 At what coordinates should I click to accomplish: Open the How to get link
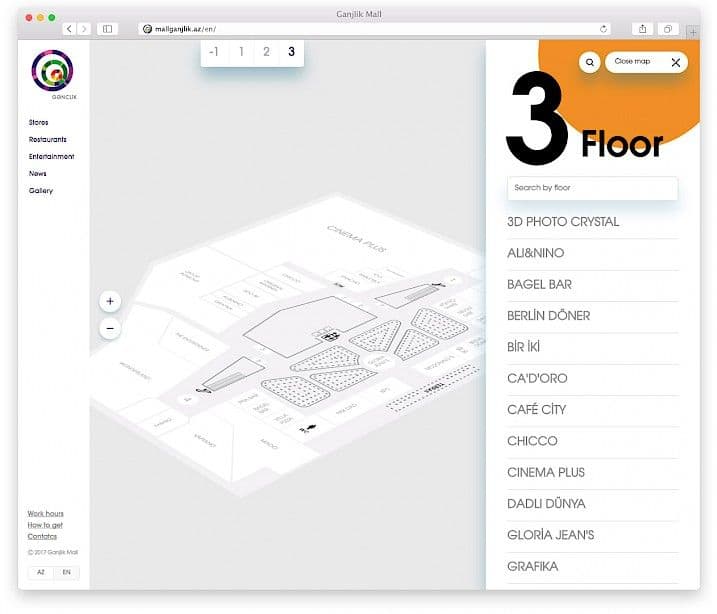pyautogui.click(x=45, y=525)
